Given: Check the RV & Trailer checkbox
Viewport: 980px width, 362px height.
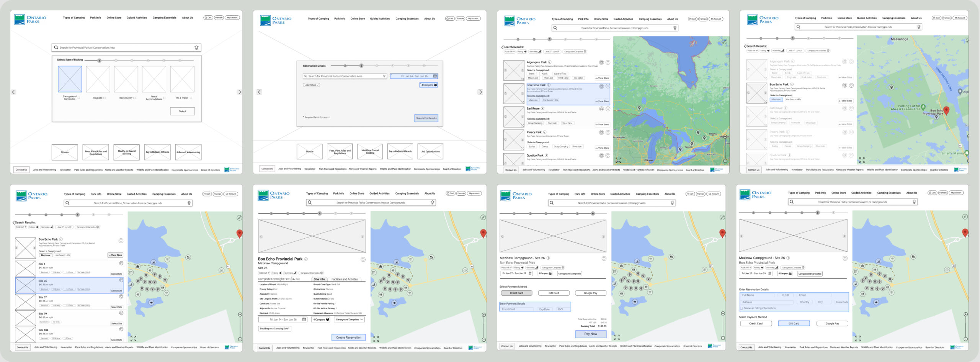Looking at the screenshot, I should click(191, 98).
